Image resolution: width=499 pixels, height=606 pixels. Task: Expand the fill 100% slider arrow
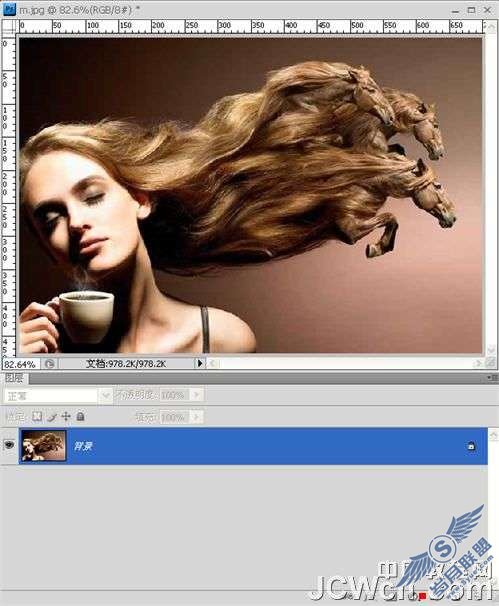coord(196,417)
